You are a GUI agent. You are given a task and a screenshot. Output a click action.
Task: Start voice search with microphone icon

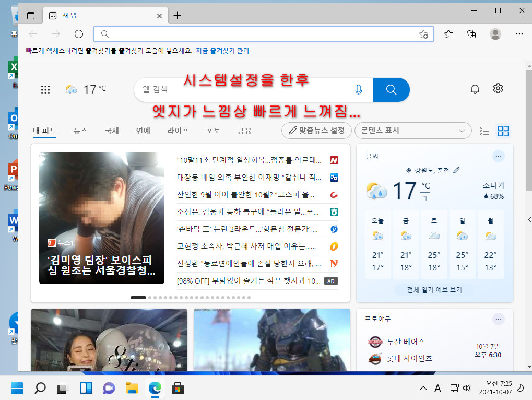359,90
